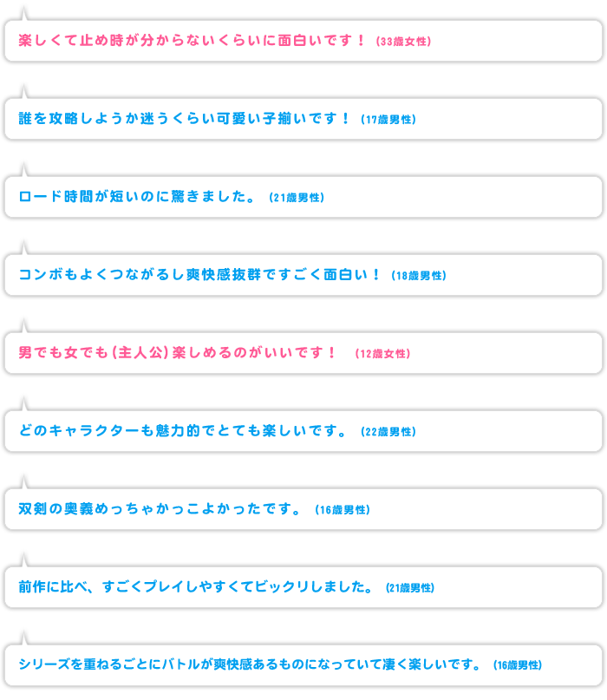Click the 前作に比べ、すごくプレイしやすくて review
The width and height of the screenshot is (607, 700).
click(195, 587)
